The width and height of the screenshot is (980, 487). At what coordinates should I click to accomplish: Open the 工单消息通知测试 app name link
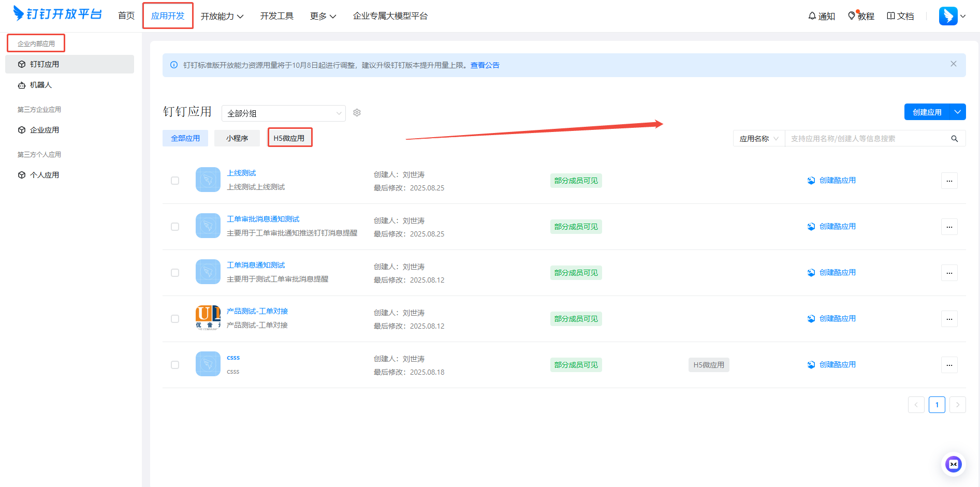256,265
